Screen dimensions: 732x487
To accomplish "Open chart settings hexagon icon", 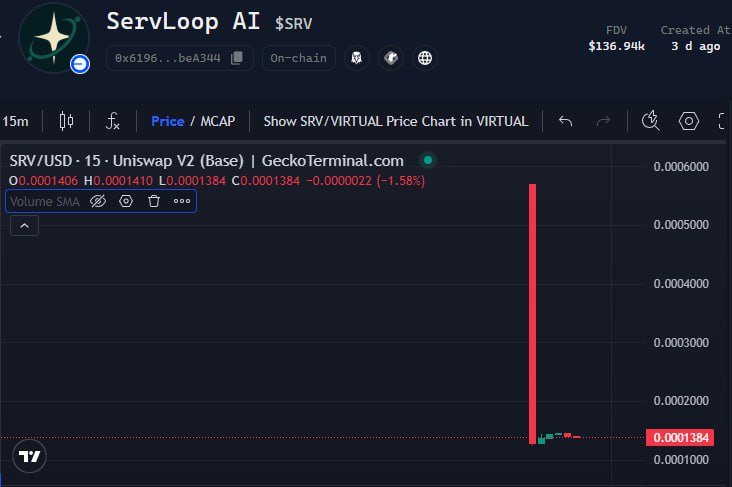I will [x=689, y=121].
